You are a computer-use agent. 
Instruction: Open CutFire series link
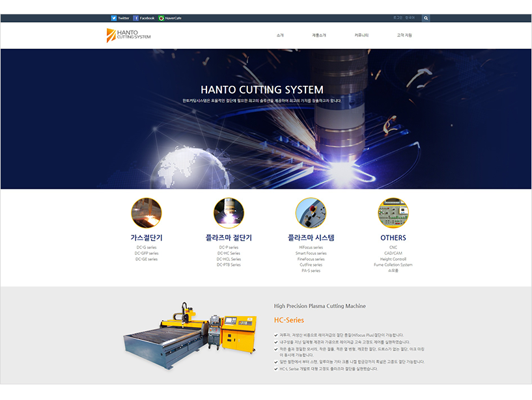coord(311,265)
